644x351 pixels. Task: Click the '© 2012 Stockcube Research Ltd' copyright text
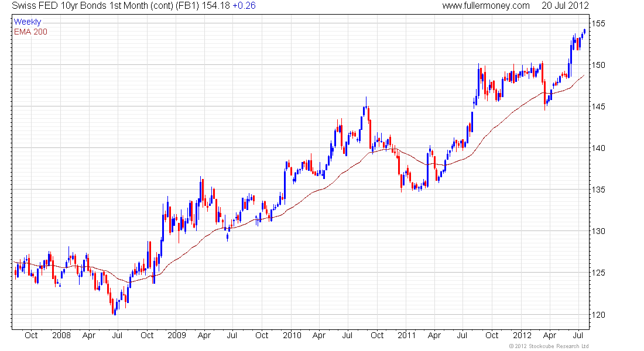click(x=549, y=346)
